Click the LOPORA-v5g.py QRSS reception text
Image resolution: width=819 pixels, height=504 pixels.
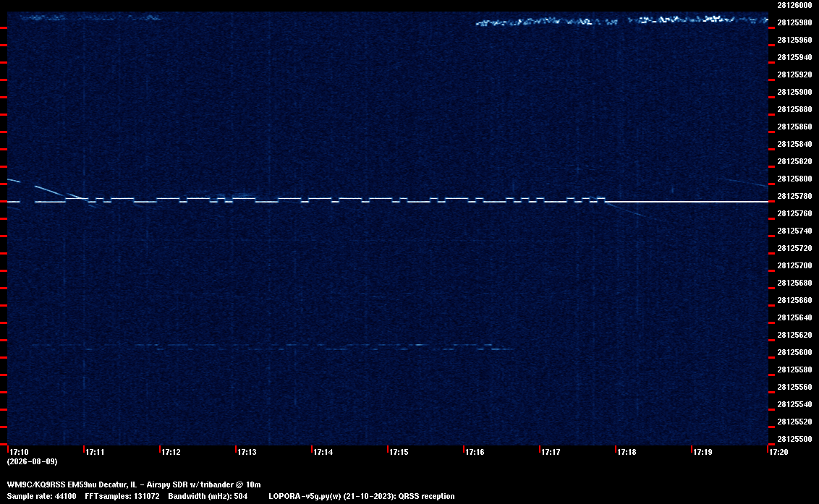(362, 496)
